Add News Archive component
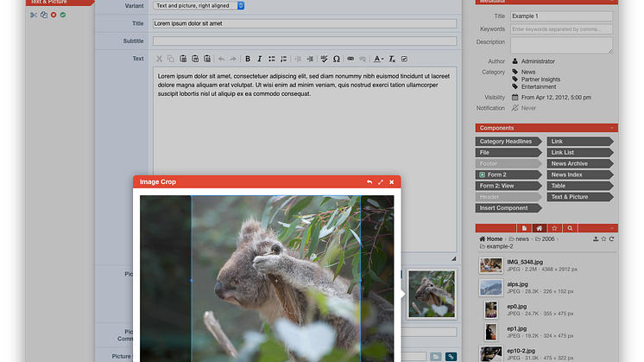The height and width of the screenshot is (362, 644). (x=580, y=163)
